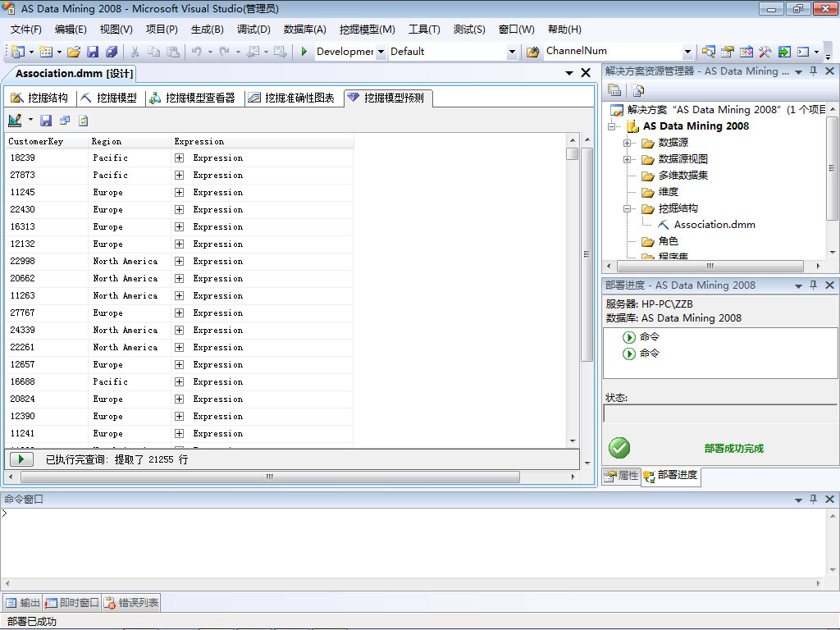Click the Save toolbar icon

tap(93, 52)
